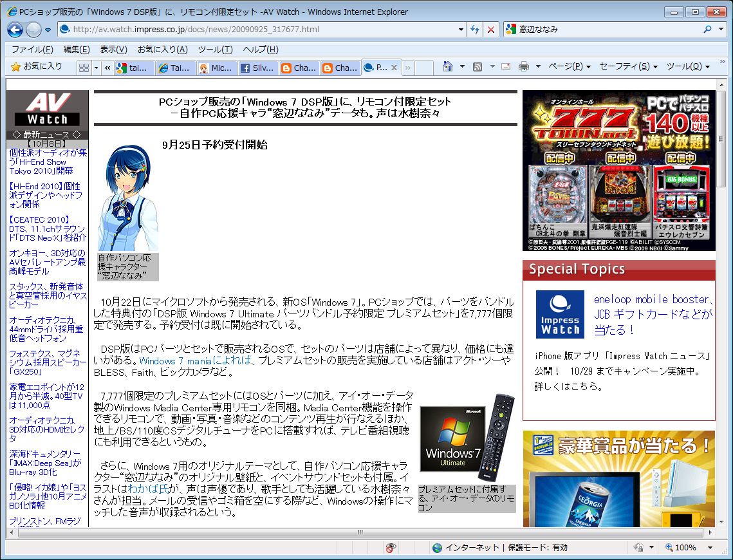Open the address bar history dropdown
The width and height of the screenshot is (733, 560).
pos(461,30)
